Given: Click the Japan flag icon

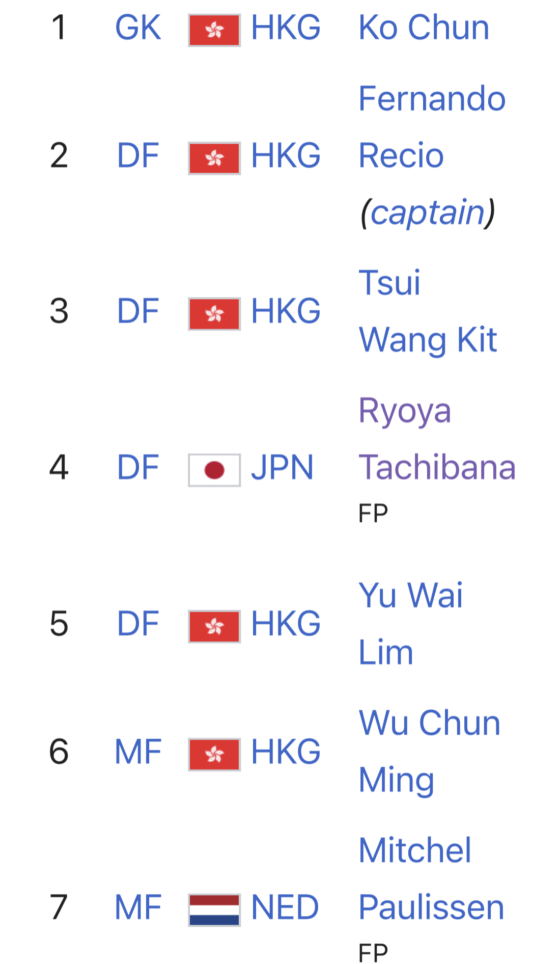Looking at the screenshot, I should [x=214, y=470].
